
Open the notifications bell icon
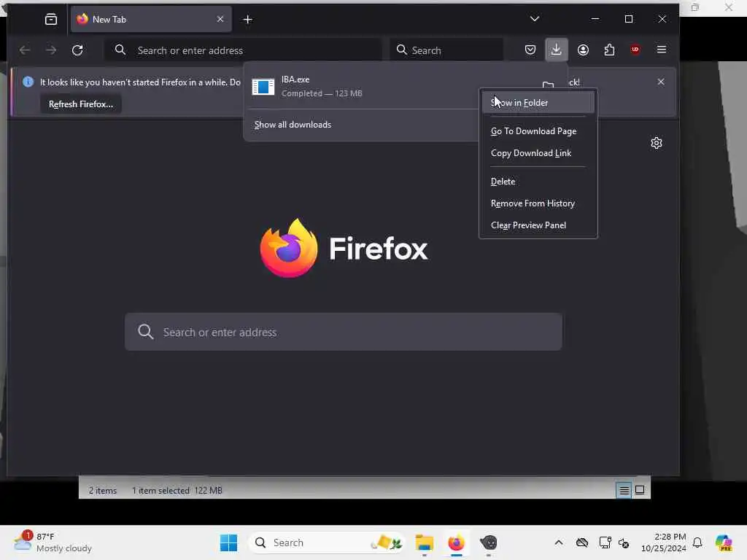tap(697, 542)
